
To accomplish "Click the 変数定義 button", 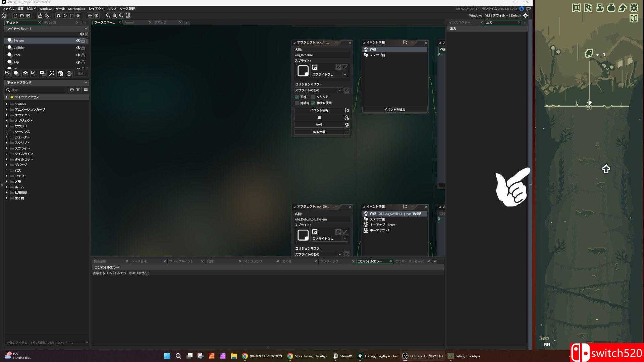I will [x=319, y=132].
